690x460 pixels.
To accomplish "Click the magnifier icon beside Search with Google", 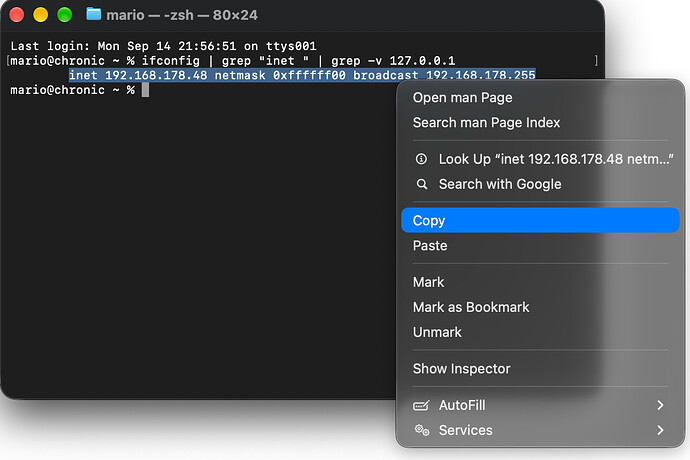I will point(422,184).
